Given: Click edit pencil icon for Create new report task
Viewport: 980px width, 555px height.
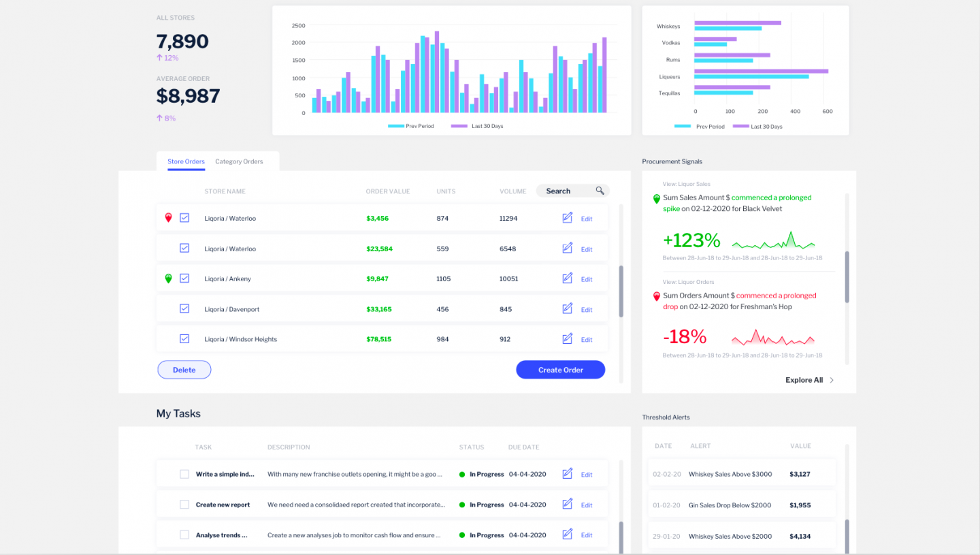Looking at the screenshot, I should [568, 505].
